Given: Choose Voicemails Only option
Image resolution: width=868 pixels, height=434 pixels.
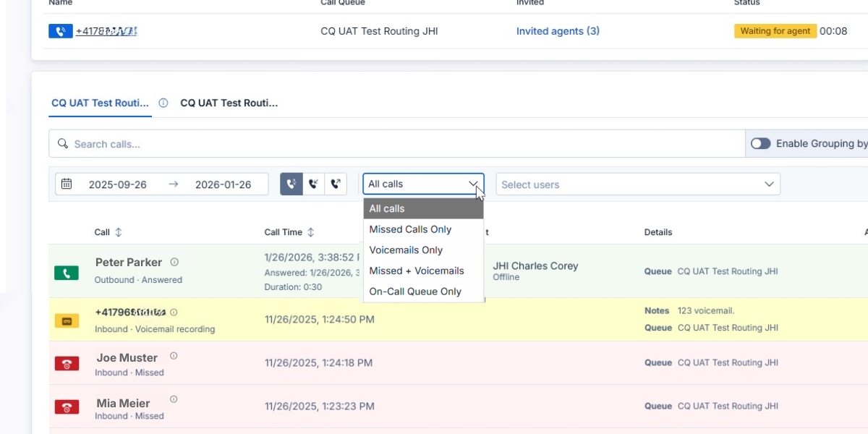Looking at the screenshot, I should pyautogui.click(x=423, y=250).
